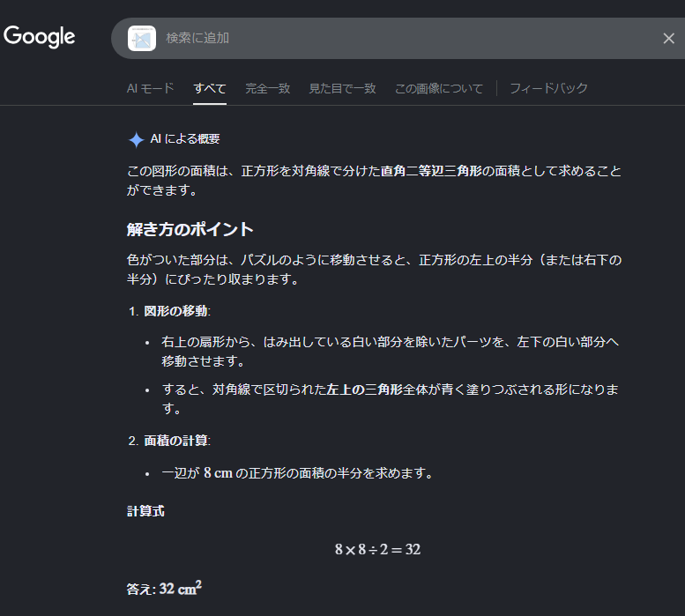Click the AI overview sparkle icon
685x616 pixels.
coord(136,139)
